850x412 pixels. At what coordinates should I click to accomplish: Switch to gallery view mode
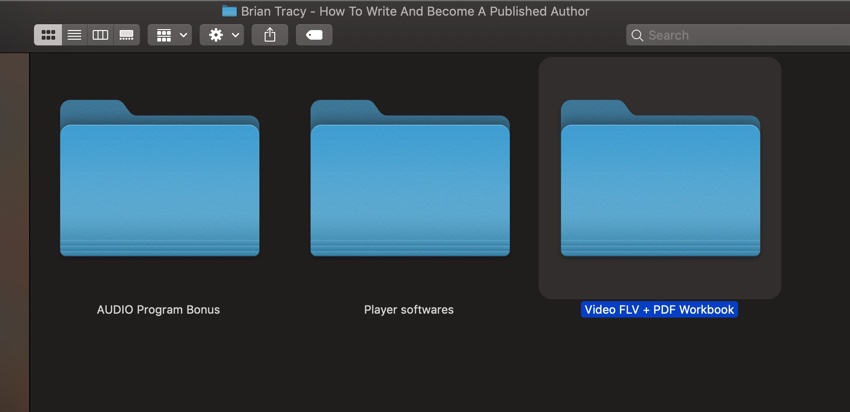[126, 35]
